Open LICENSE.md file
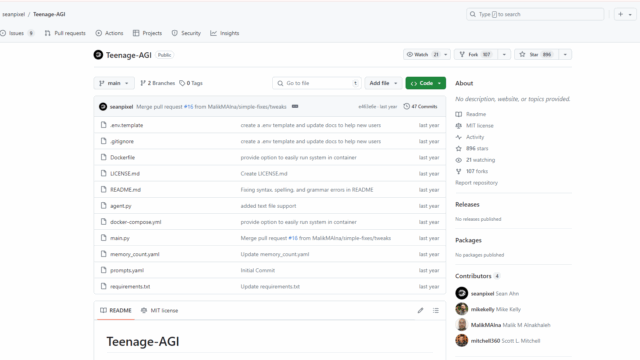The image size is (640, 360). click(x=125, y=174)
